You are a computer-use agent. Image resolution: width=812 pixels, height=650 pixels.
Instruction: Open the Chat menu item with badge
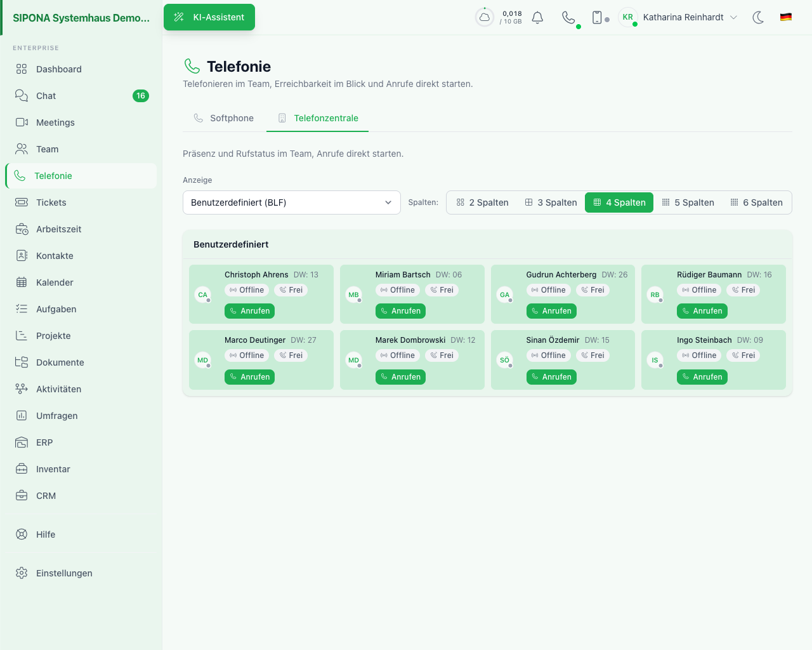(x=81, y=96)
